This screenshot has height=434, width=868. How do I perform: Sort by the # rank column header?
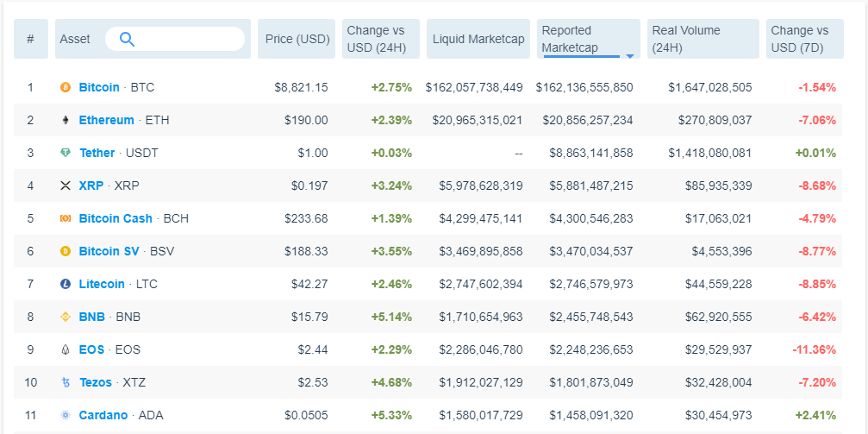30,39
